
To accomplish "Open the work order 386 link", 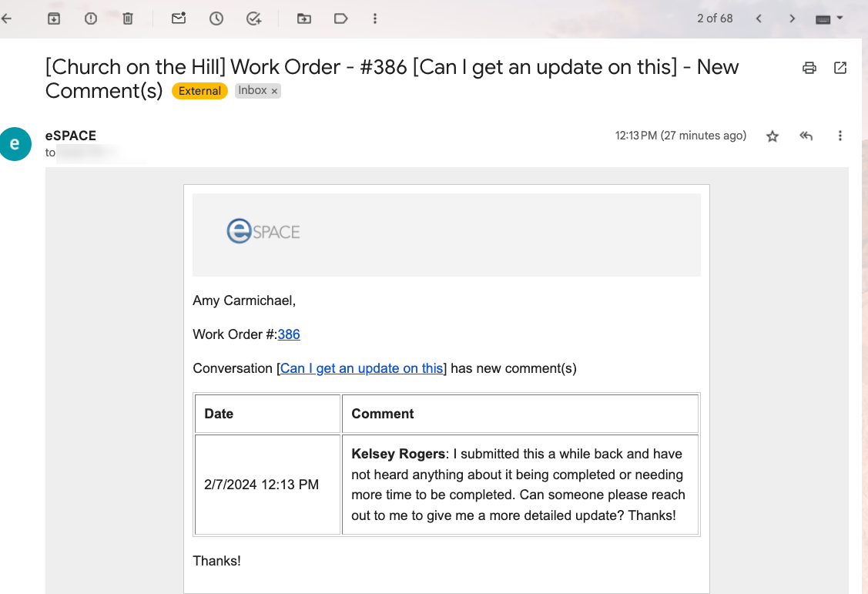I will pyautogui.click(x=289, y=334).
